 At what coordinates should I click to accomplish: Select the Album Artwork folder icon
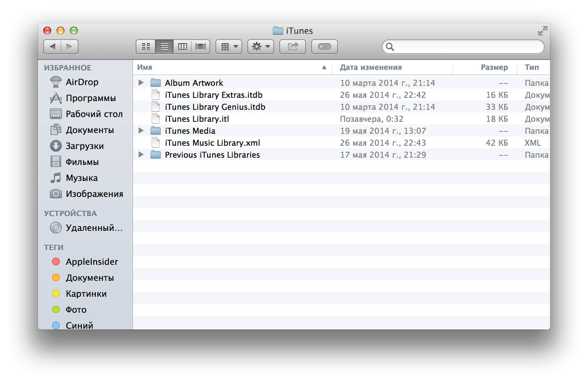coord(155,83)
